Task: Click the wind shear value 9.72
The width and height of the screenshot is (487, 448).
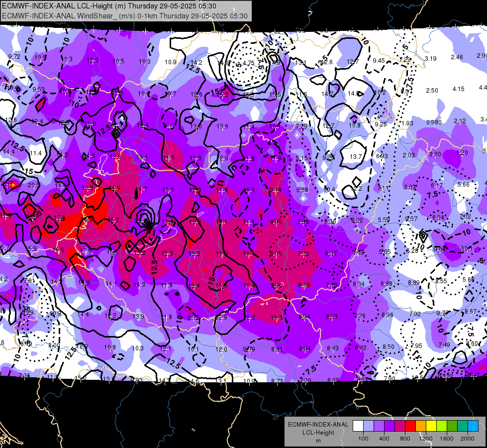Action: 14,56
